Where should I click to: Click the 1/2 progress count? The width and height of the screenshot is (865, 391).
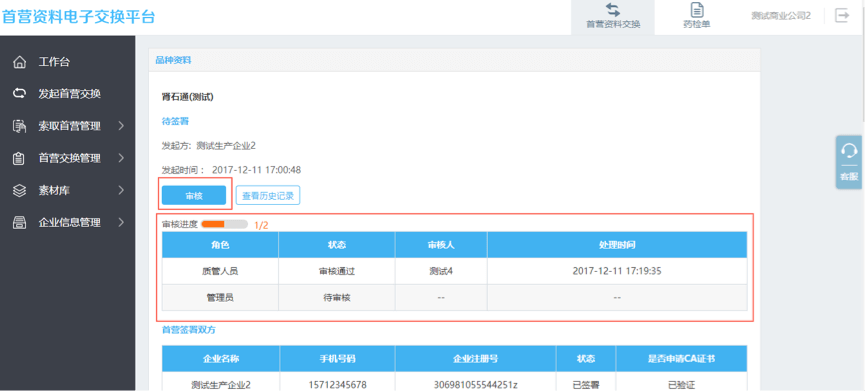point(260,225)
